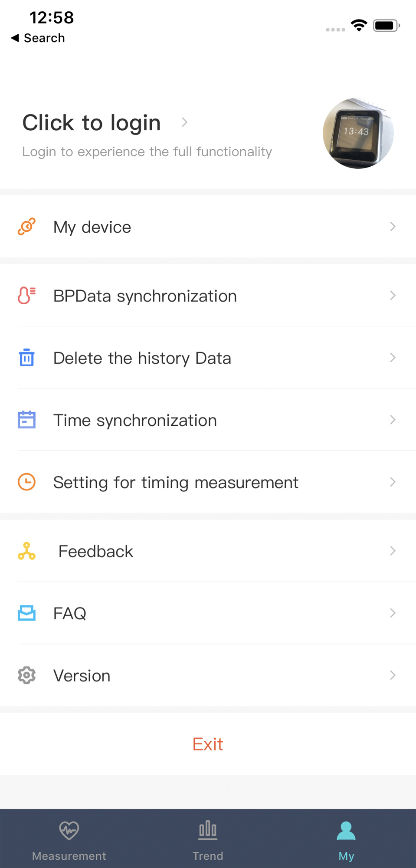Tap the blue envelope FAQ icon

(26, 613)
